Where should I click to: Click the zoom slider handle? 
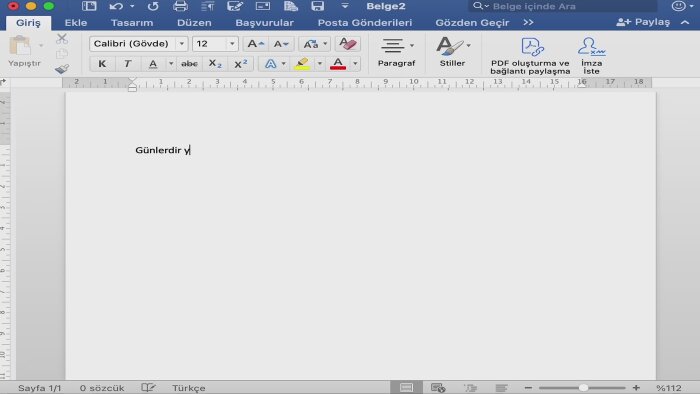click(x=583, y=388)
